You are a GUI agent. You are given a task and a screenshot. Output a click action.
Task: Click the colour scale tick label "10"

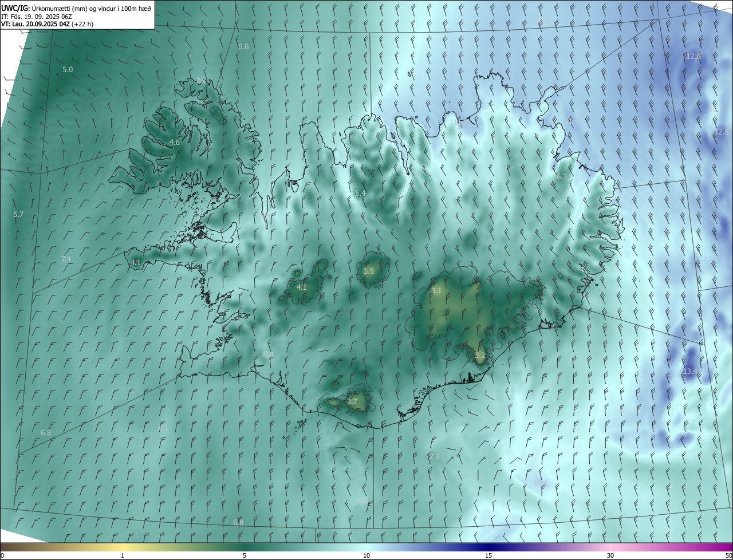pos(366,555)
